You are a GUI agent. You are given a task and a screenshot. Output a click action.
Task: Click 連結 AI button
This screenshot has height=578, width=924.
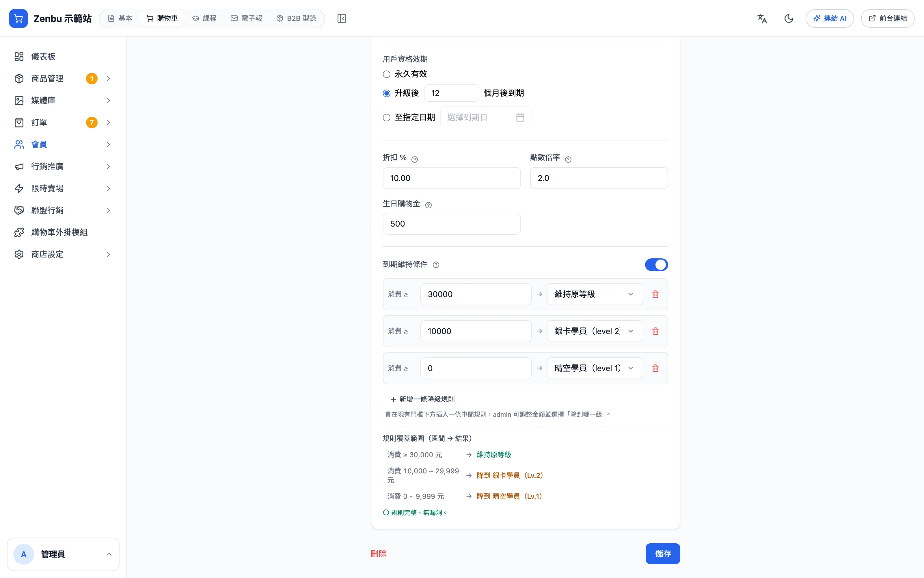[829, 18]
